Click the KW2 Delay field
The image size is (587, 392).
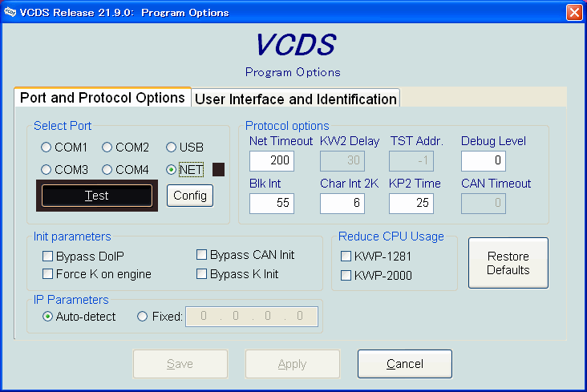point(342,161)
